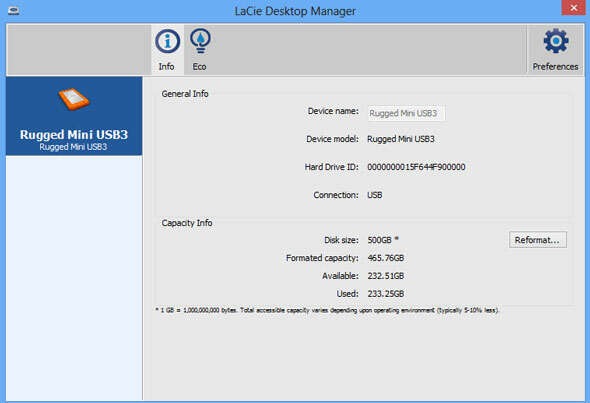
Task: Close the LaCie Desktop Manager window
Action: pyautogui.click(x=574, y=8)
